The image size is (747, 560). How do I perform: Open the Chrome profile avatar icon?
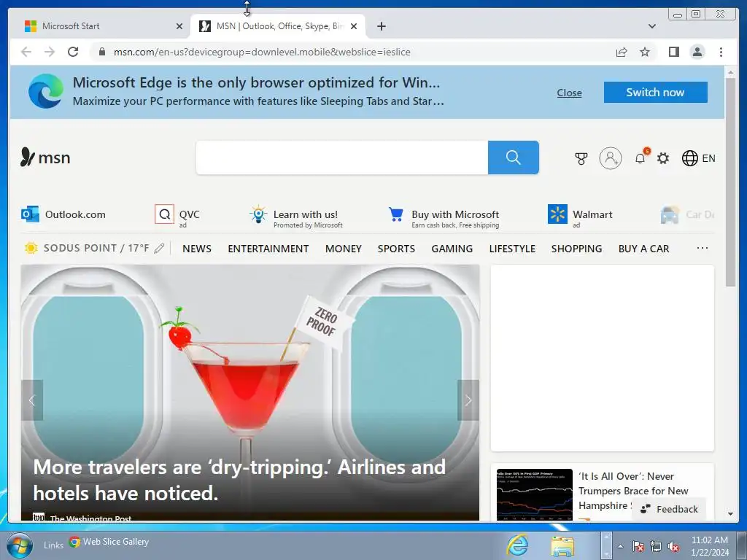tap(697, 52)
